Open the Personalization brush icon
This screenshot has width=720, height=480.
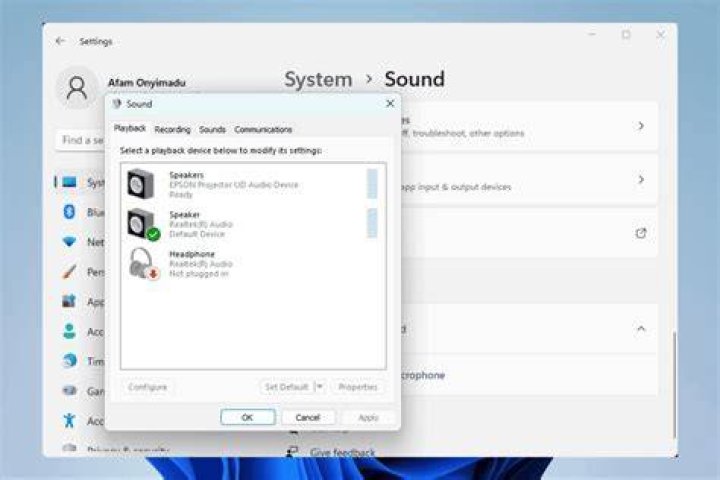click(69, 271)
